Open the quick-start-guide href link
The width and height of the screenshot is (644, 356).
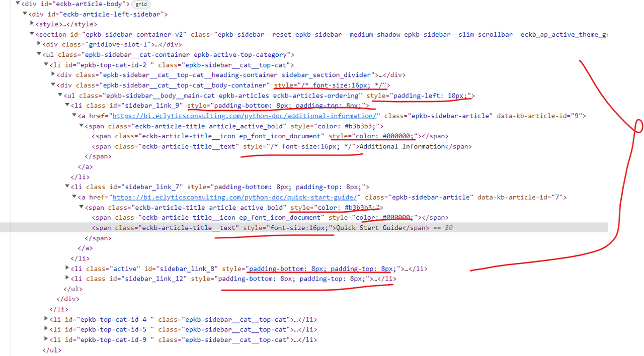click(234, 197)
